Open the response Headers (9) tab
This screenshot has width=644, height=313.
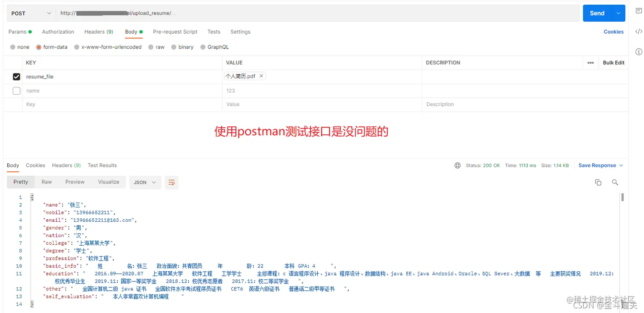coord(66,165)
